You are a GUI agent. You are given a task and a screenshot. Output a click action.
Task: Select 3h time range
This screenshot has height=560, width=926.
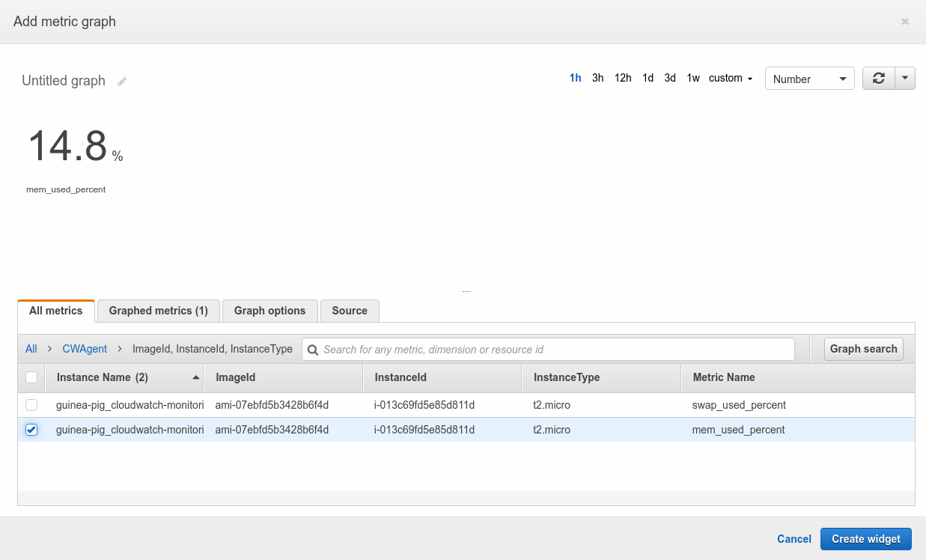597,78
